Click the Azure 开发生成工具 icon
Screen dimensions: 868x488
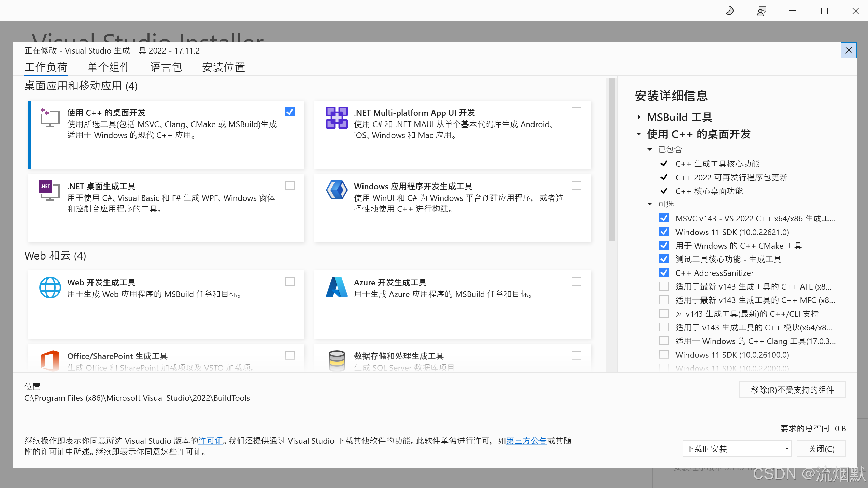[x=337, y=287]
